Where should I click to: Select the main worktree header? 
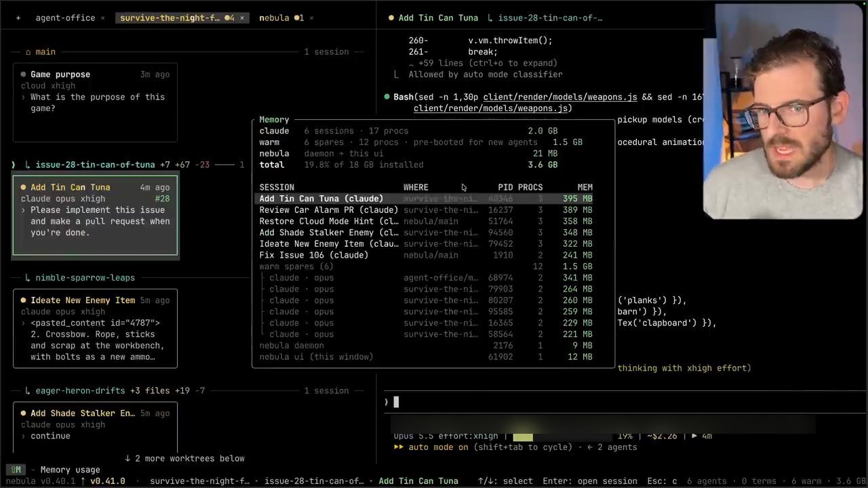tap(45, 52)
